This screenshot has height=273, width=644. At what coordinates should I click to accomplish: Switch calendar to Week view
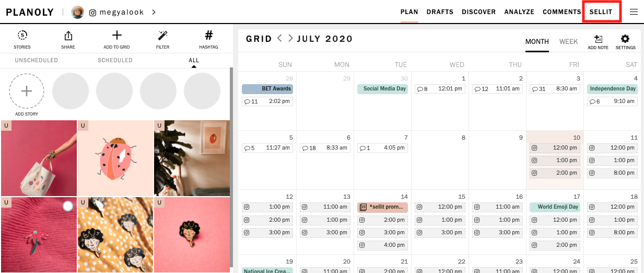coord(568,42)
